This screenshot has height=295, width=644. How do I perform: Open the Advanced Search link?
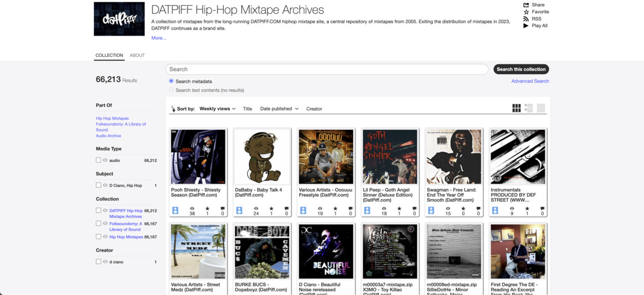(x=530, y=81)
